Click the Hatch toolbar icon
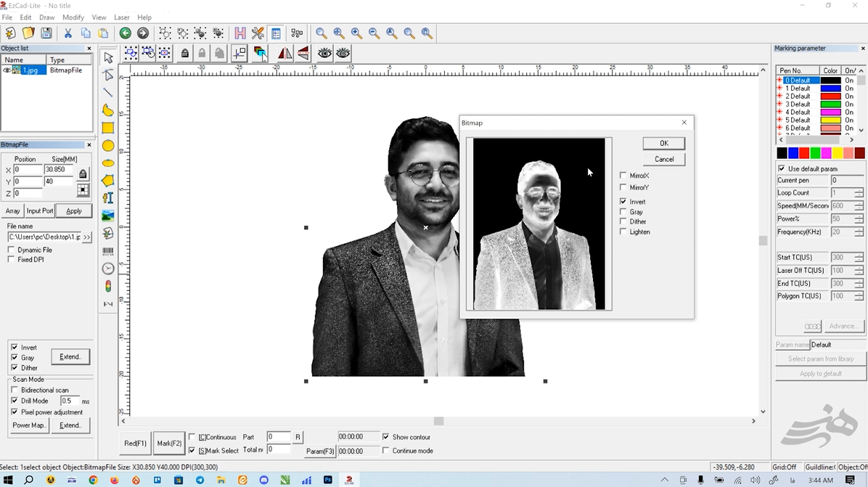The height and width of the screenshot is (487, 868). [x=240, y=33]
